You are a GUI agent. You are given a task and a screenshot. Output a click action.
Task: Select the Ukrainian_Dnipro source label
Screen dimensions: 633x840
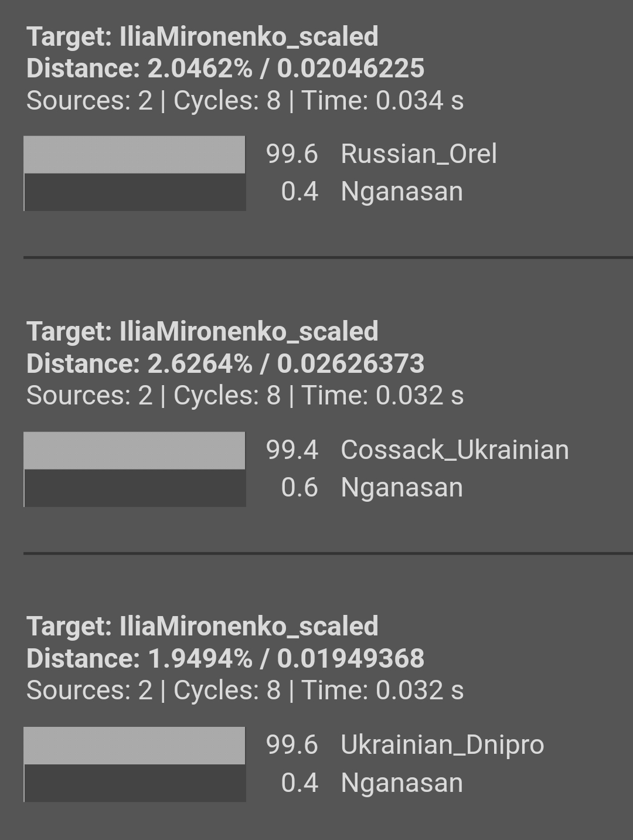pyautogui.click(x=443, y=745)
